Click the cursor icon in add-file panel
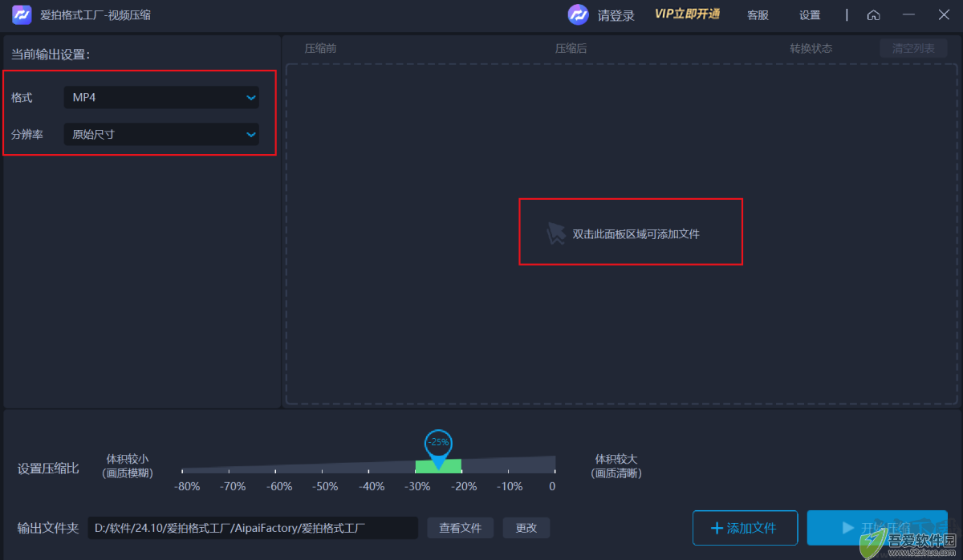 click(555, 234)
